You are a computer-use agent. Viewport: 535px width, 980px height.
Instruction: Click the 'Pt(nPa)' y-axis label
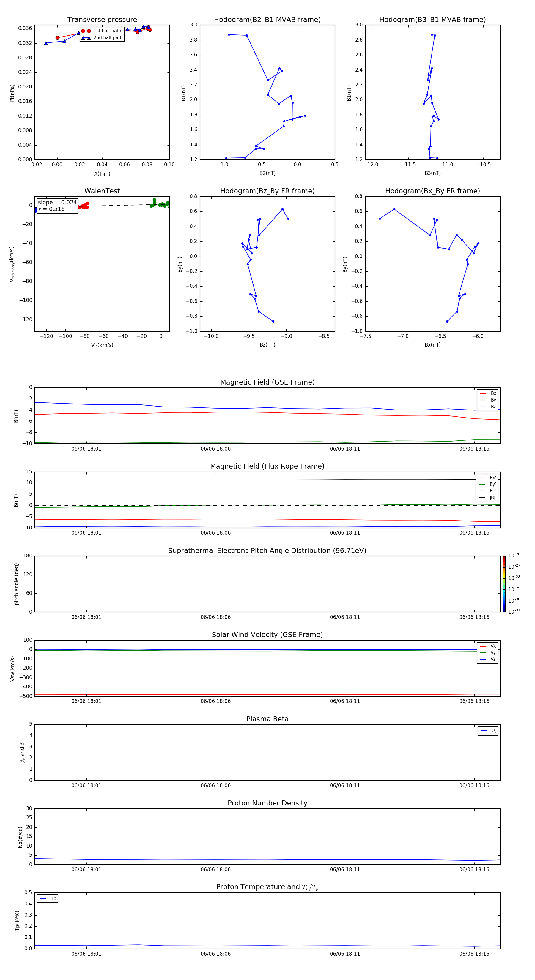tap(12, 92)
